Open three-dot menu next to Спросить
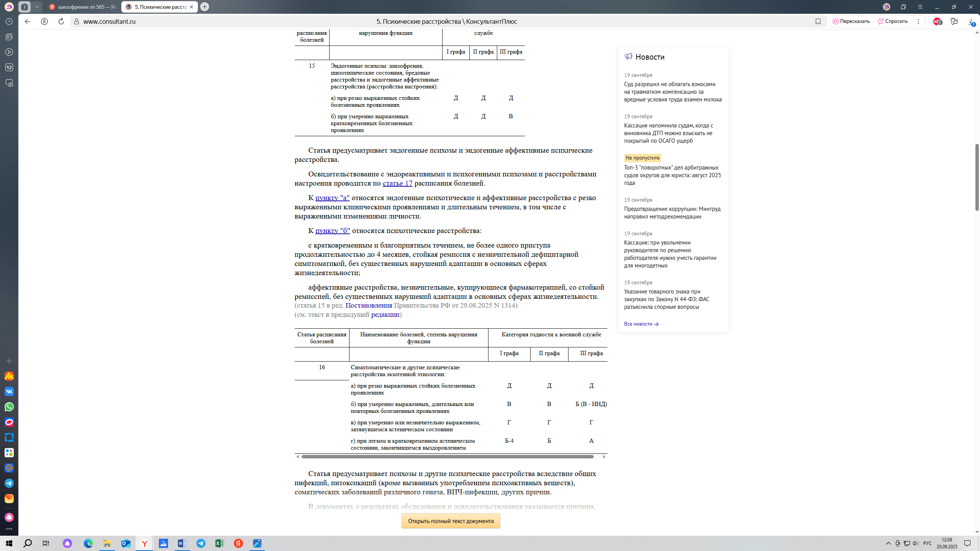 click(x=918, y=21)
